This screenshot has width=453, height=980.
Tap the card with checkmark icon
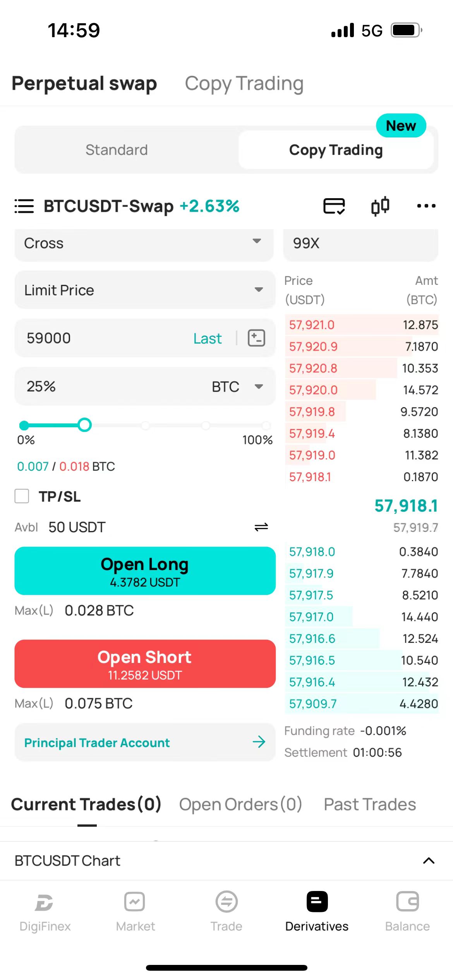[334, 206]
